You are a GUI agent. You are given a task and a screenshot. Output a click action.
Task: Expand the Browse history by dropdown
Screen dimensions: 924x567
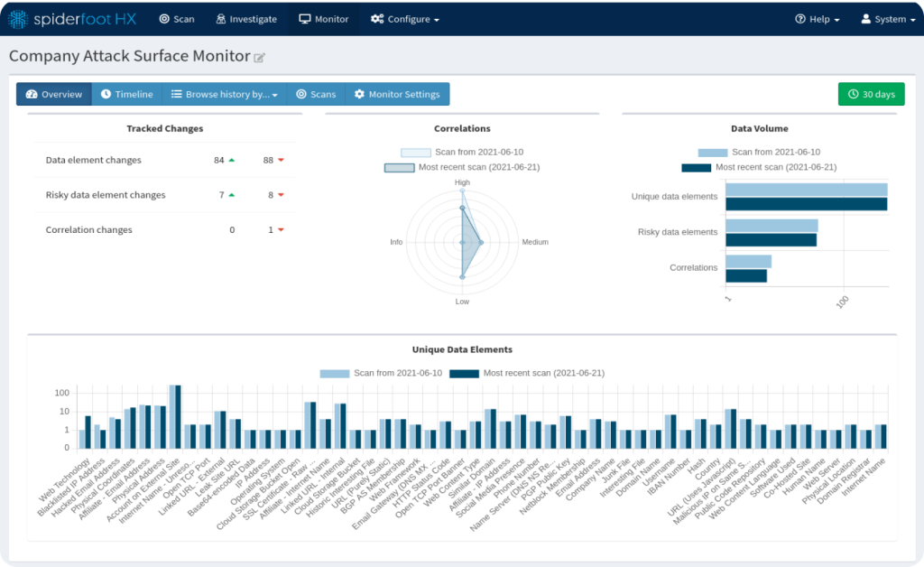click(225, 94)
